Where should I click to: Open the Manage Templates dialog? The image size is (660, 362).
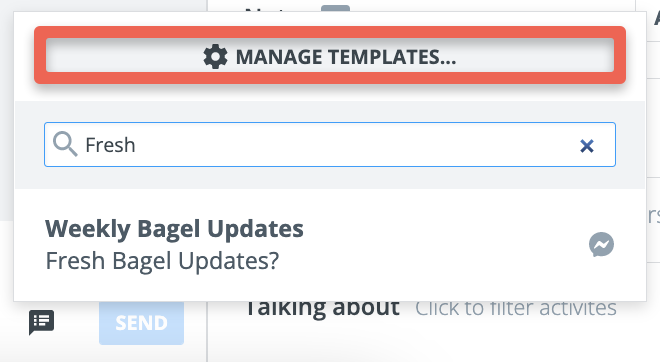point(330,55)
